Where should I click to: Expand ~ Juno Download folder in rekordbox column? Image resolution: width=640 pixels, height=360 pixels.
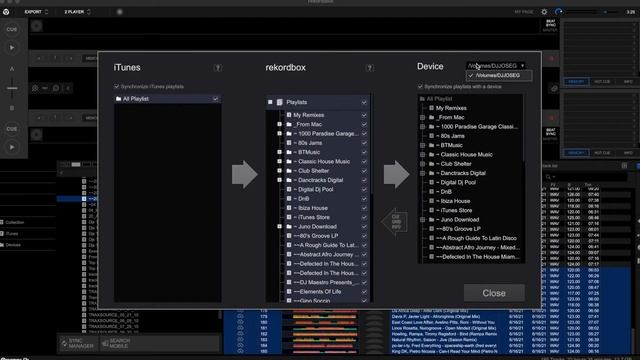pos(280,227)
